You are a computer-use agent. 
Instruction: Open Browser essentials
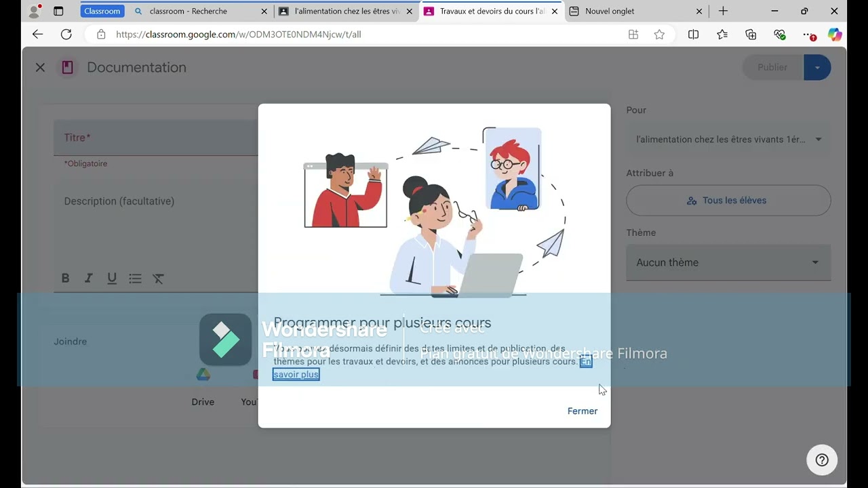[x=779, y=35]
